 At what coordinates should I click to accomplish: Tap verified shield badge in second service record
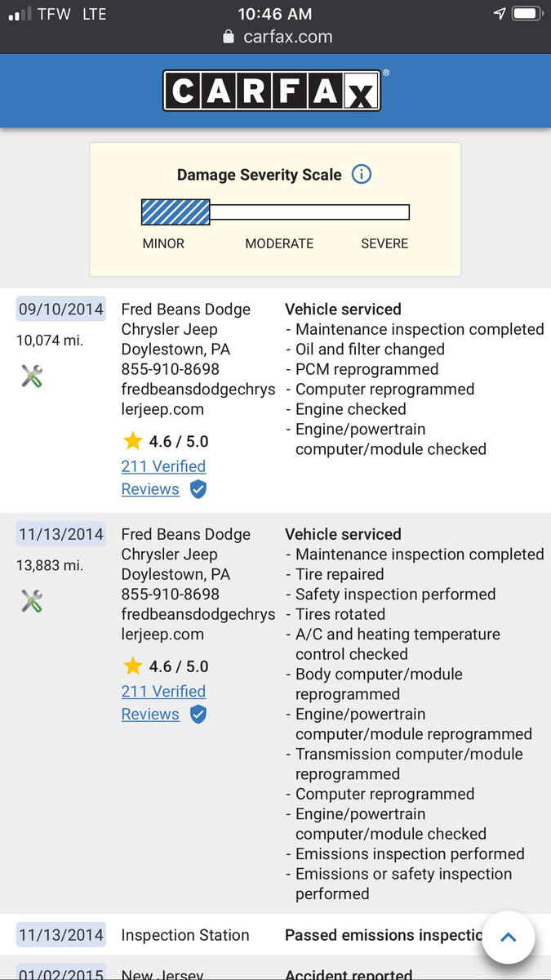(x=198, y=714)
